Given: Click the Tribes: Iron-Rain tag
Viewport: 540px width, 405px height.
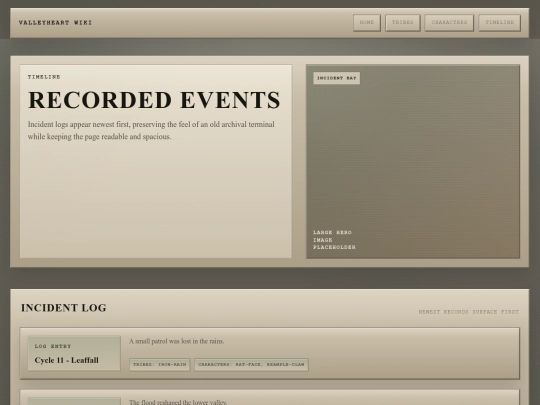Looking at the screenshot, I should coord(159,364).
